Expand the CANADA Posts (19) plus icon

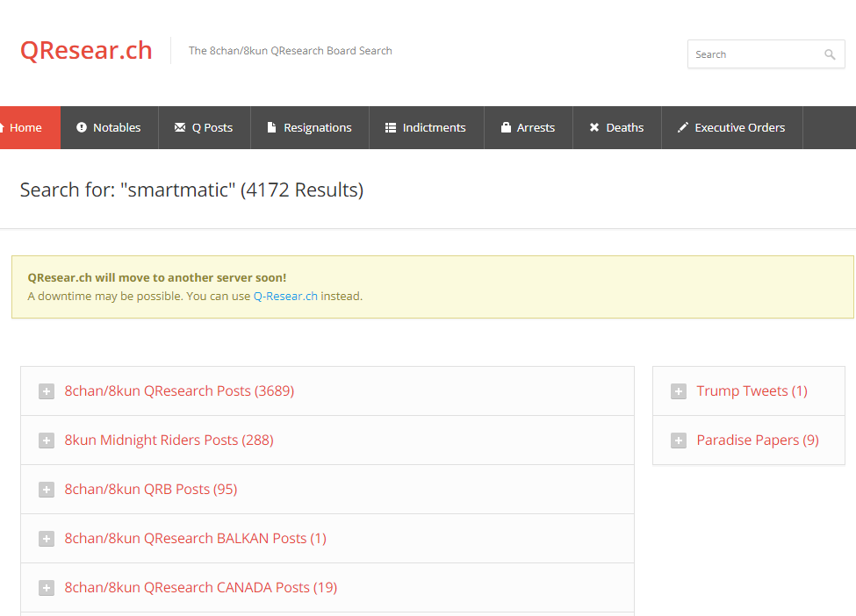pyautogui.click(x=47, y=588)
